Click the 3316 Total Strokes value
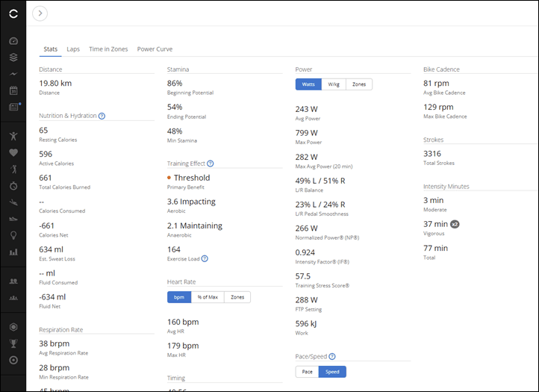Screen dimensions: 539x392 (432, 154)
